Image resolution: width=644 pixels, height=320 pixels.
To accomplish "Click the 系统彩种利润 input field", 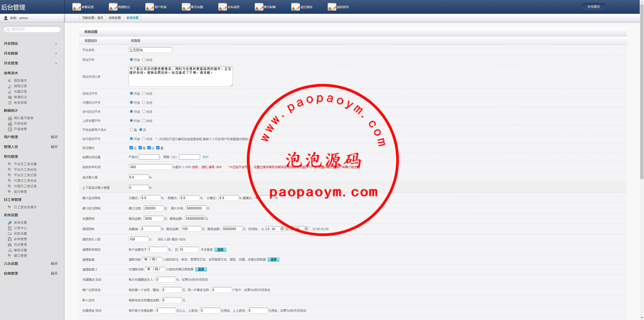I will click(x=150, y=167).
